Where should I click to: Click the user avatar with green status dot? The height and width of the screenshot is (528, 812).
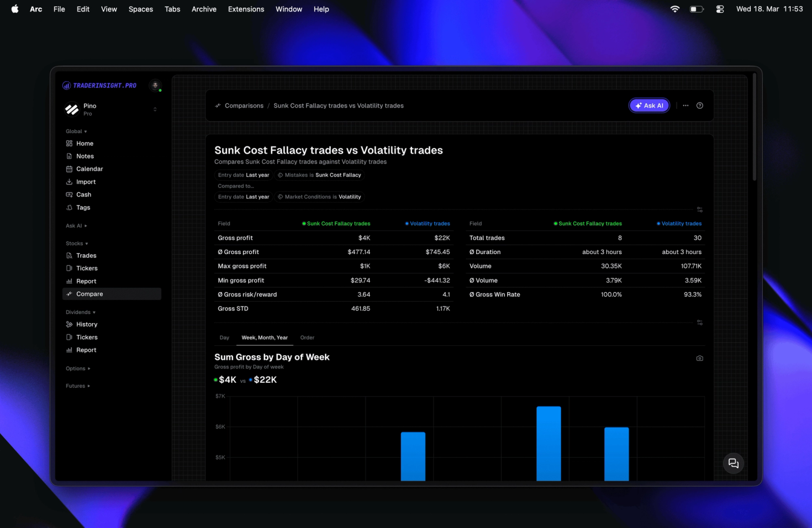(x=155, y=86)
